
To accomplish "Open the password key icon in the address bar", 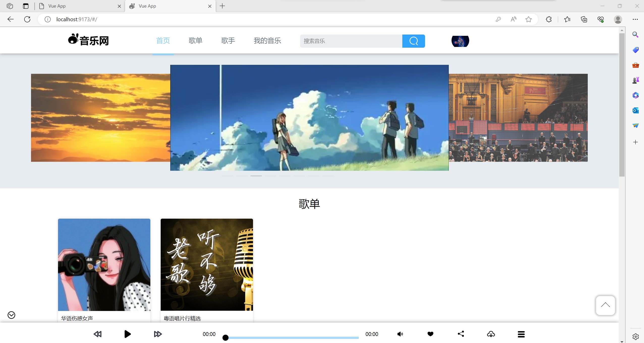I will click(x=498, y=19).
